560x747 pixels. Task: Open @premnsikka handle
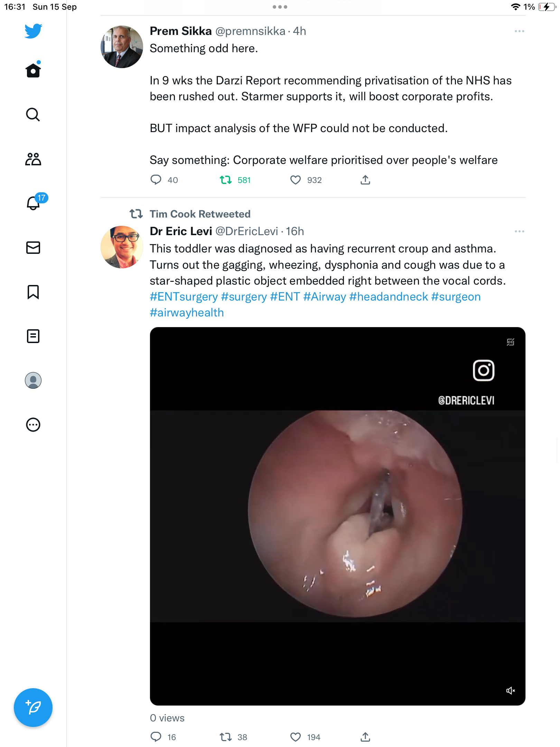(x=250, y=31)
